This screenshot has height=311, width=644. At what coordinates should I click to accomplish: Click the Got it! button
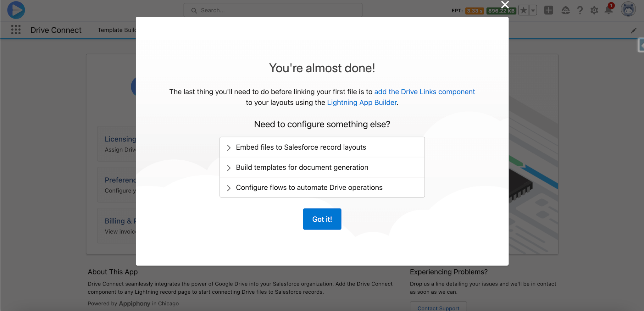(x=322, y=219)
